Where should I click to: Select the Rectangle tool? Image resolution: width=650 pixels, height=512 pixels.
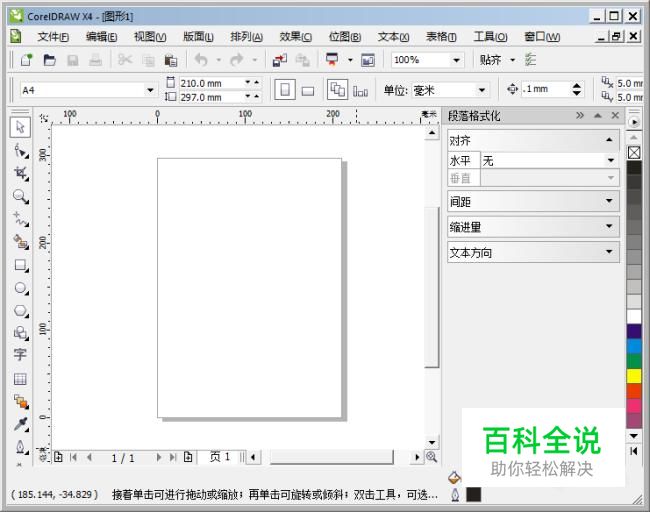pos(20,265)
